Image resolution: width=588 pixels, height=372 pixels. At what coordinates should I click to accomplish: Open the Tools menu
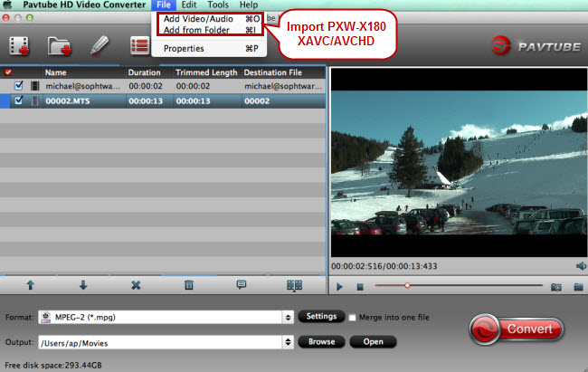[218, 5]
